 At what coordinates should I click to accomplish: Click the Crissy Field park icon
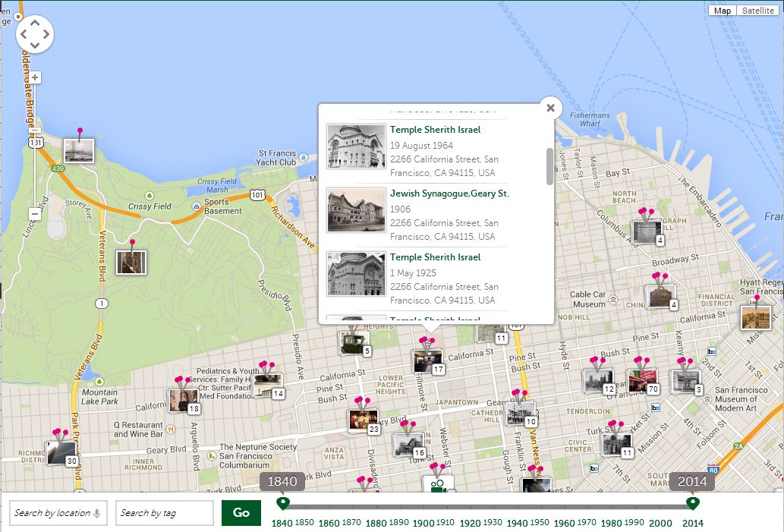click(x=149, y=196)
